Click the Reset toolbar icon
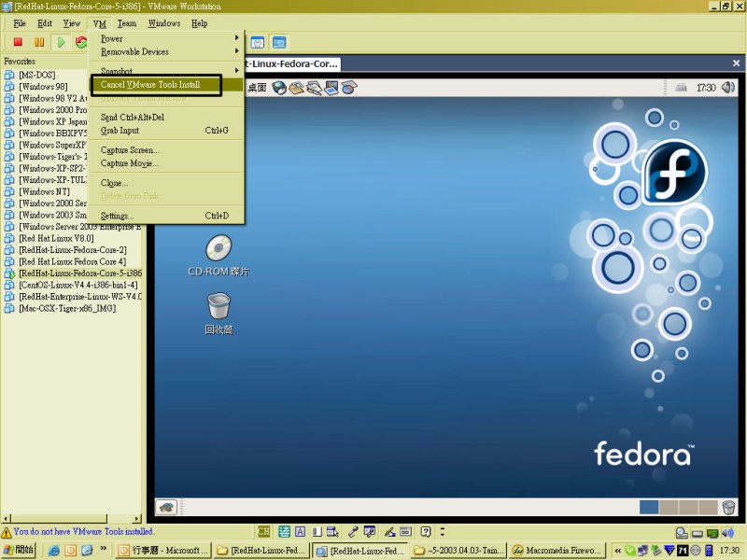Image resolution: width=747 pixels, height=560 pixels. tap(81, 42)
